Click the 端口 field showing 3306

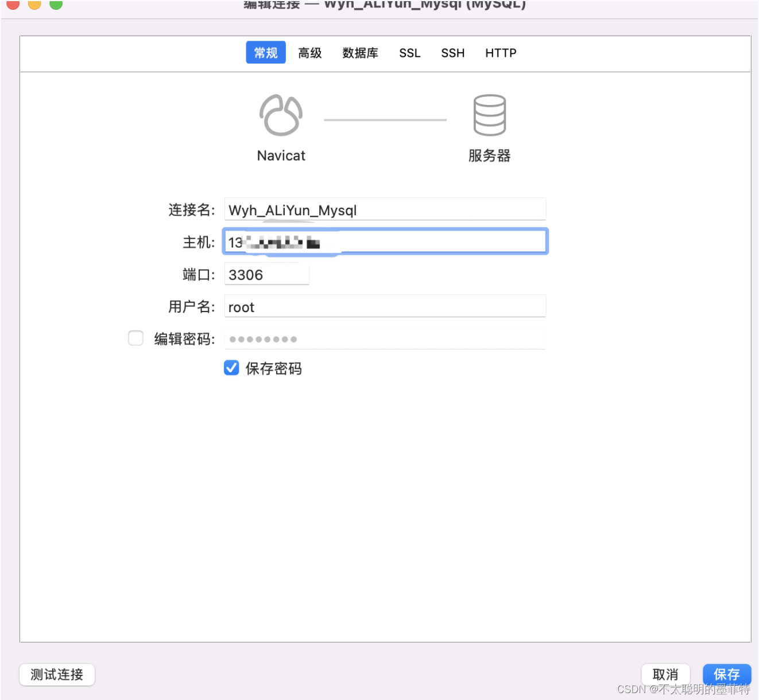point(266,274)
